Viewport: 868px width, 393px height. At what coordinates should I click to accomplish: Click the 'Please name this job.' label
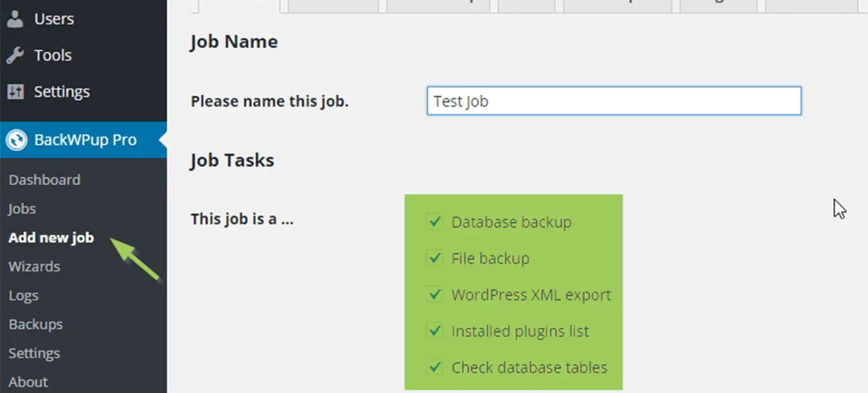(x=270, y=101)
